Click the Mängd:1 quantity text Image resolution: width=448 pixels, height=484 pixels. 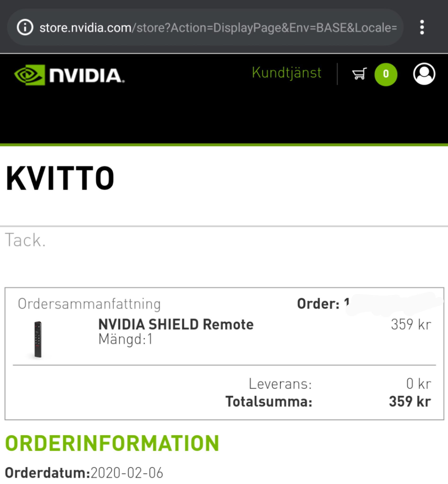(x=125, y=339)
